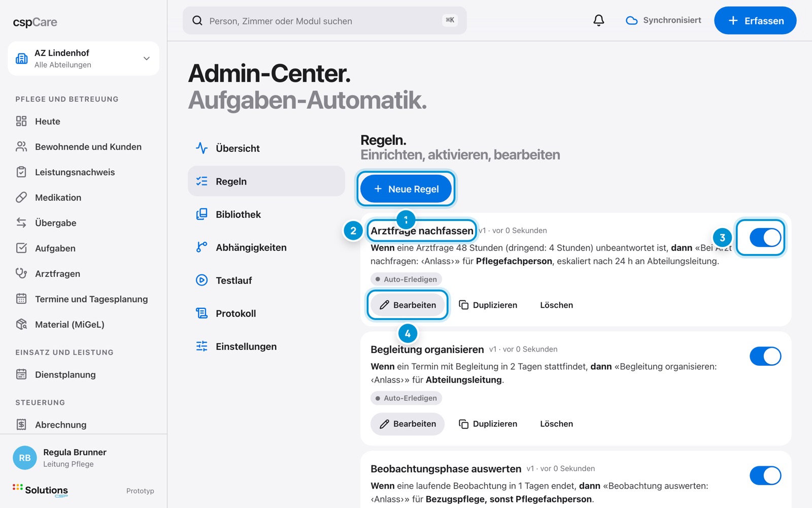Viewport: 812px width, 508px height.
Task: Click the Erfassen button
Action: click(755, 21)
